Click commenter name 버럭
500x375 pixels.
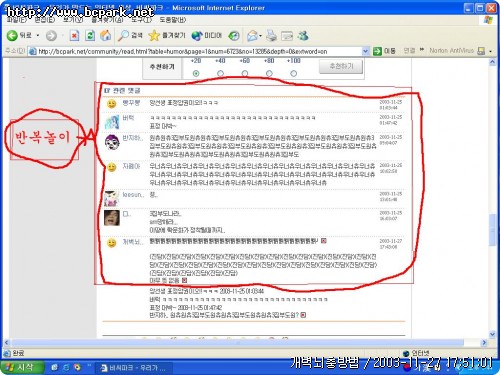(x=128, y=118)
